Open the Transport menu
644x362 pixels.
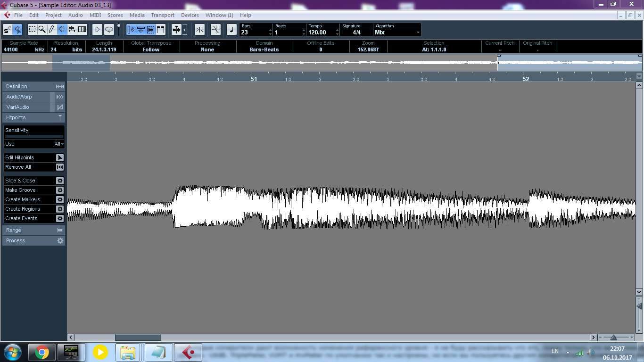click(x=162, y=15)
